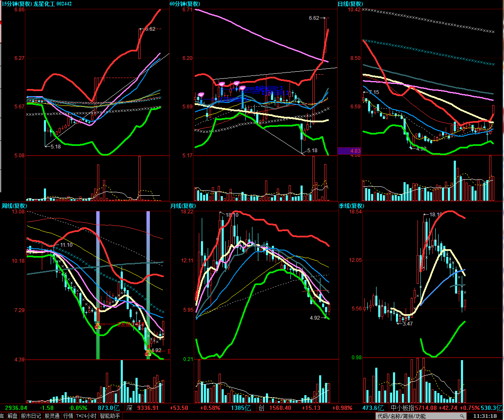
Task: Switch to 股市日记 tab
Action: tap(31, 416)
